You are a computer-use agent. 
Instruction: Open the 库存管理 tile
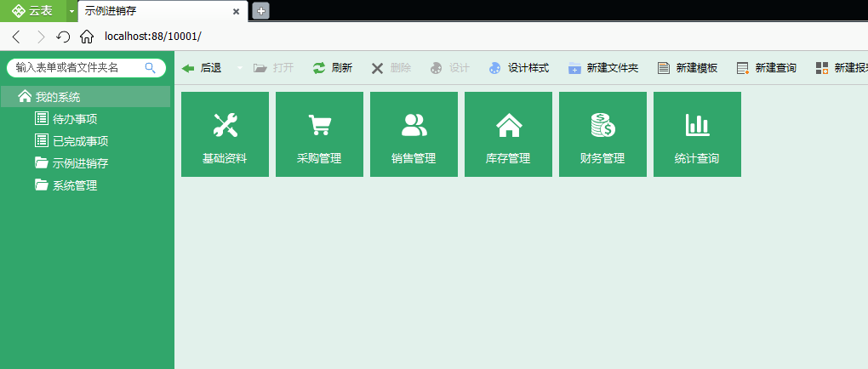[508, 134]
